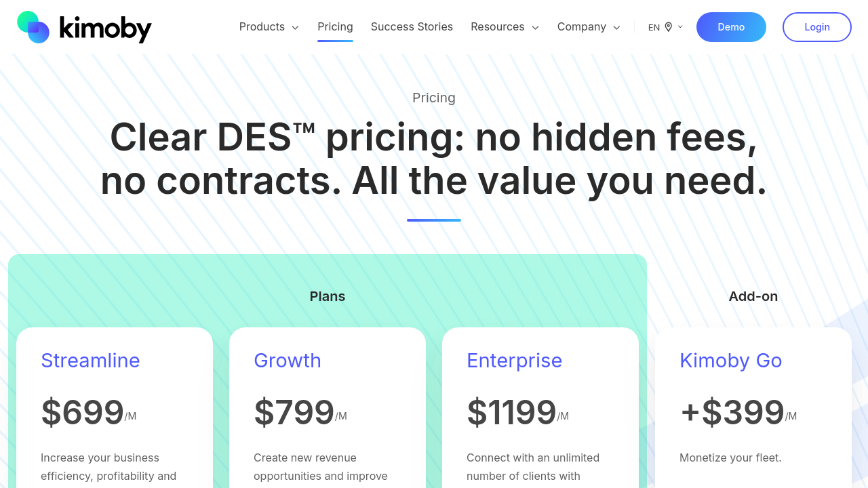Image resolution: width=868 pixels, height=488 pixels.
Task: Click the Kimoby Go add-on title
Action: (730, 361)
